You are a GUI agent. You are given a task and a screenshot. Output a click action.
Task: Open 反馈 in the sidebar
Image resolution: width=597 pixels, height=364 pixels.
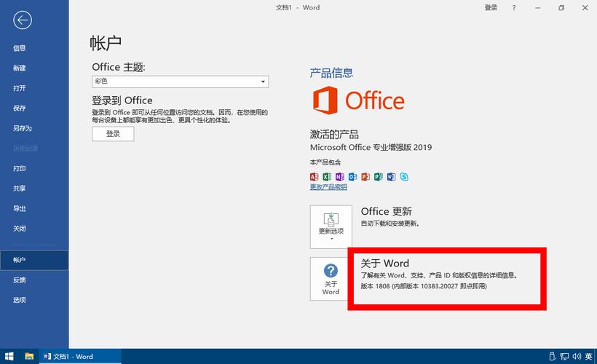click(x=20, y=280)
